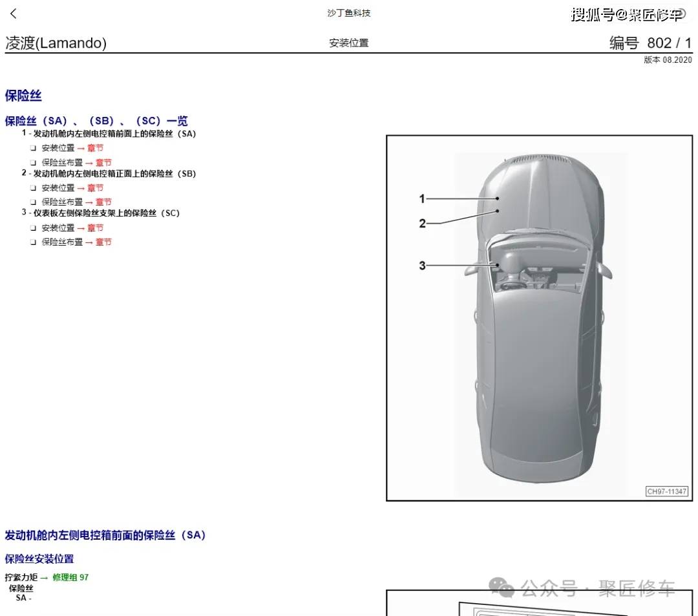Image resolution: width=698 pixels, height=616 pixels.
Task: Open the 修理组 97 link
Action: click(x=70, y=577)
